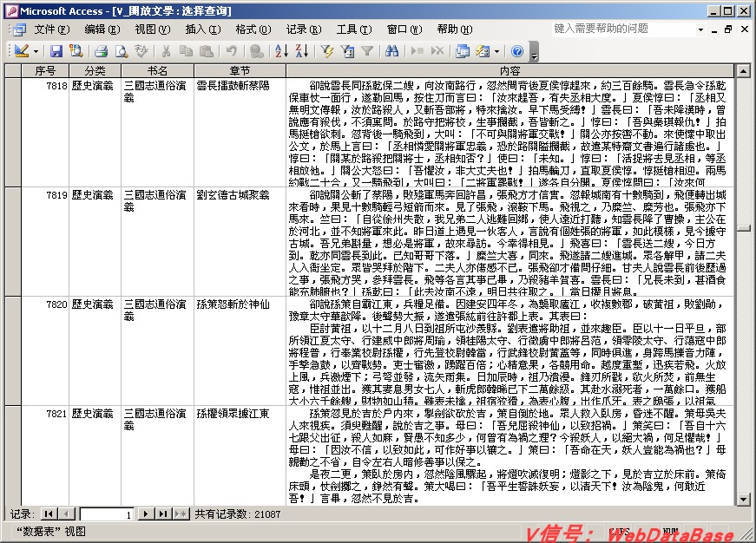Click the Design View icon in toolbar

21,50
